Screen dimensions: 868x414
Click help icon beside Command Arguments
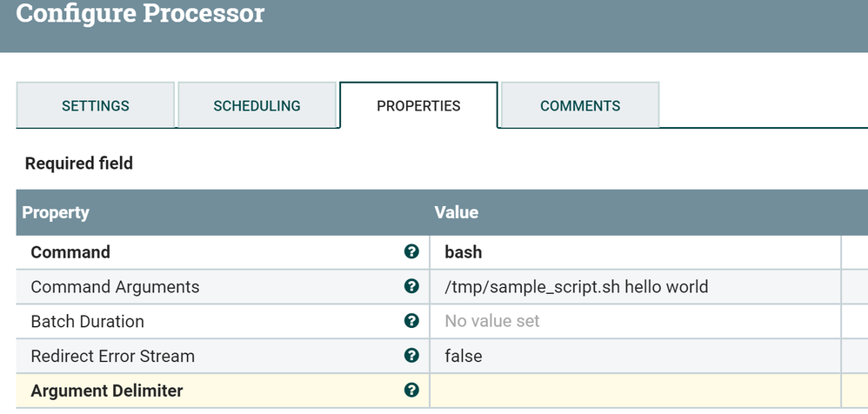click(411, 286)
